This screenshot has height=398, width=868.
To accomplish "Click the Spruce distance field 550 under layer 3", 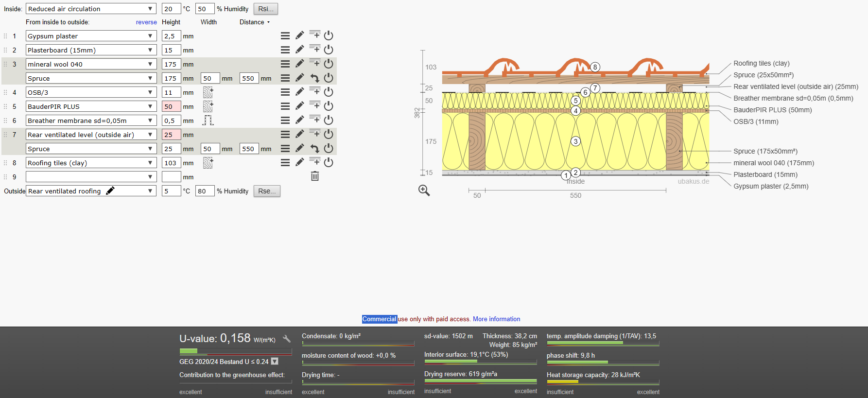I will (x=249, y=78).
